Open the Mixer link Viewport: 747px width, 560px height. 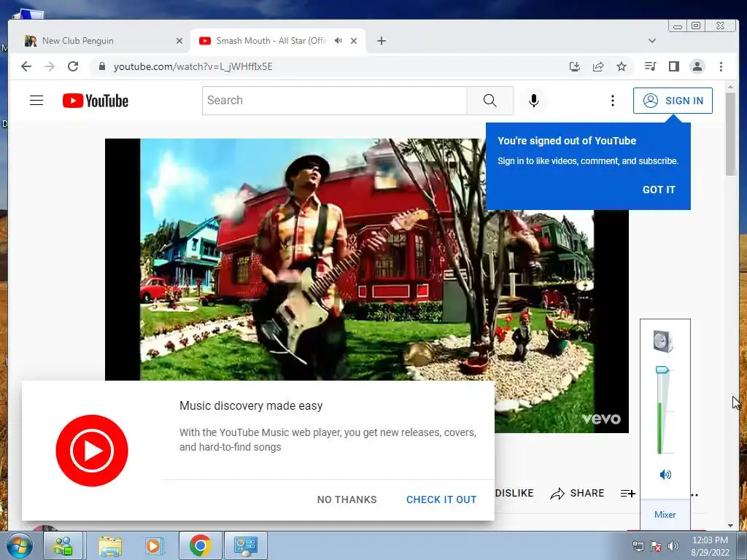(665, 514)
